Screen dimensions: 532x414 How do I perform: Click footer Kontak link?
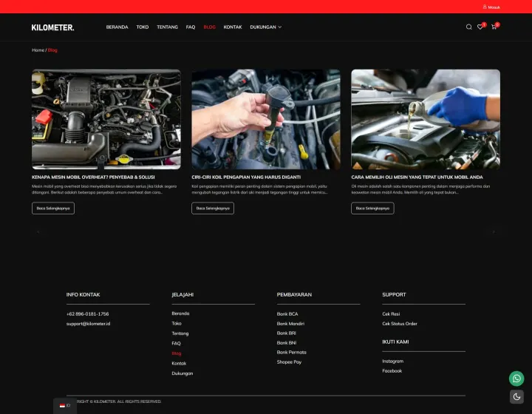point(179,364)
